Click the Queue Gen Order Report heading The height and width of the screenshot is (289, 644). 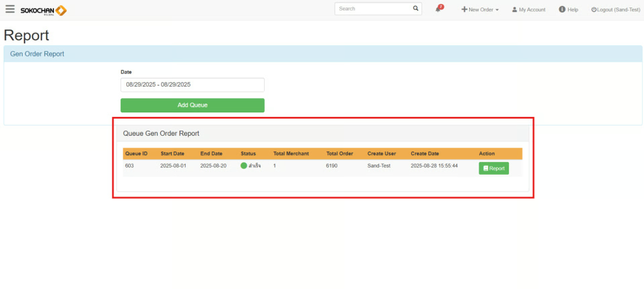click(x=161, y=133)
